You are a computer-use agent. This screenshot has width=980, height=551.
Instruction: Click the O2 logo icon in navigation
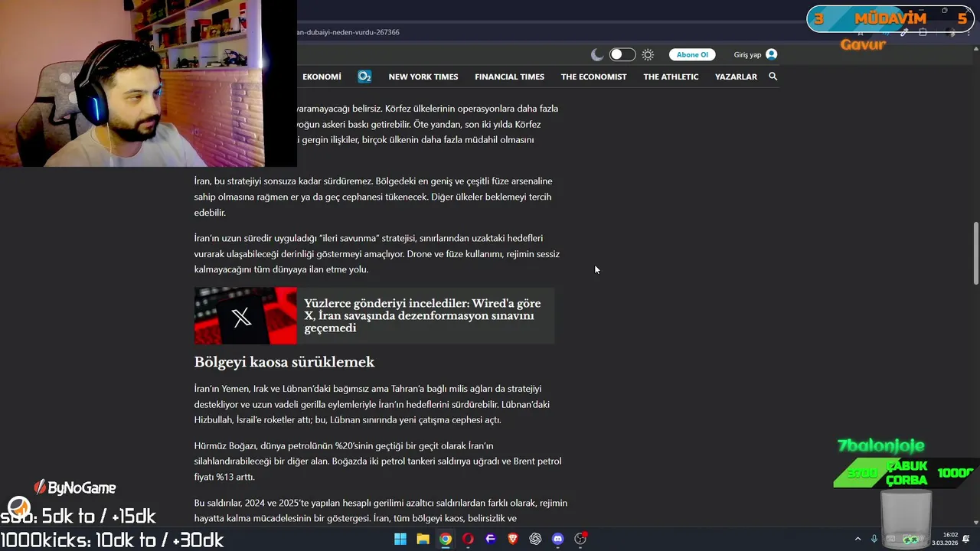tap(364, 77)
